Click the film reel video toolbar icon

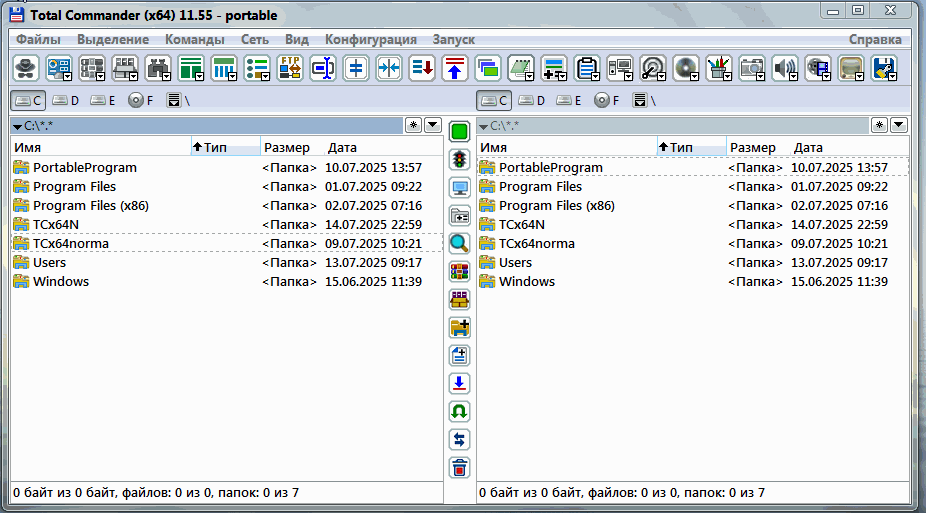click(x=819, y=68)
